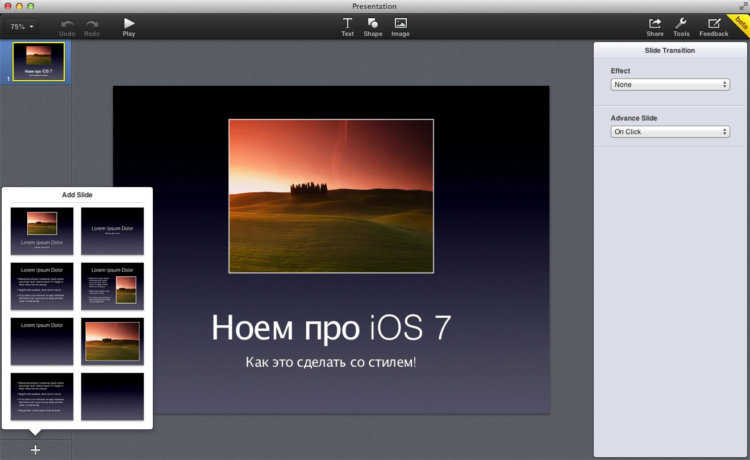Click the beta corner ribbon
Image resolution: width=750 pixels, height=460 pixels.
tap(740, 22)
